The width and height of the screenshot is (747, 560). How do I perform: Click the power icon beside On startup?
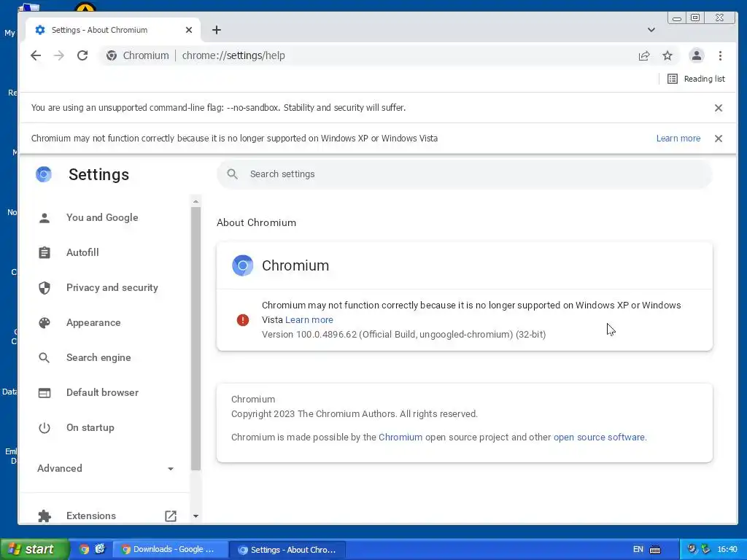point(44,427)
